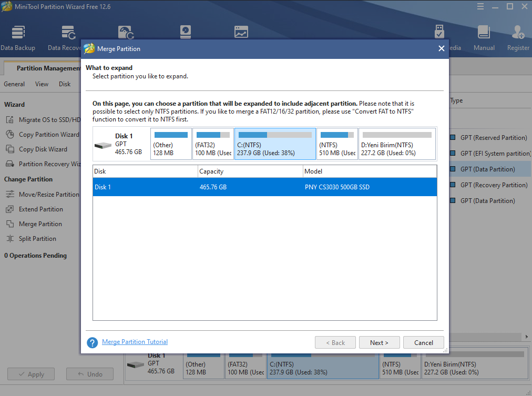Click GPT (Recovery Partition) type square
The width and height of the screenshot is (532, 396).
pyautogui.click(x=453, y=185)
